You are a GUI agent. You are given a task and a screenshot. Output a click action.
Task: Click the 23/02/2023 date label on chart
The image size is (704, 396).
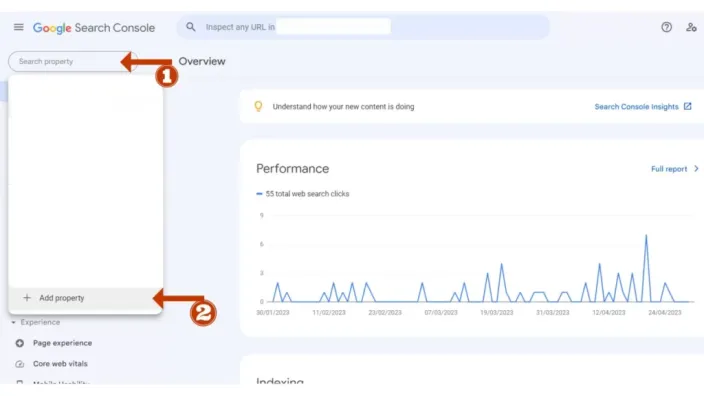coord(385,312)
